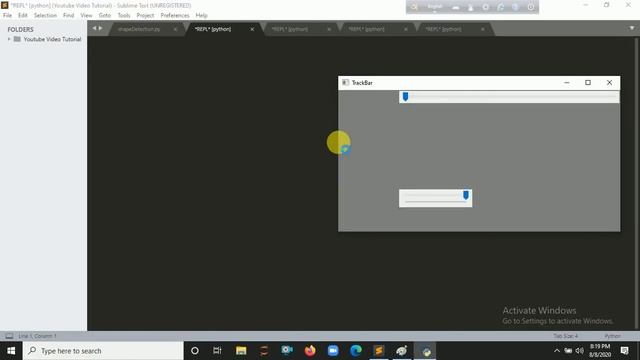Open Cortana circle icon
The image size is (640, 360).
[x=195, y=351]
